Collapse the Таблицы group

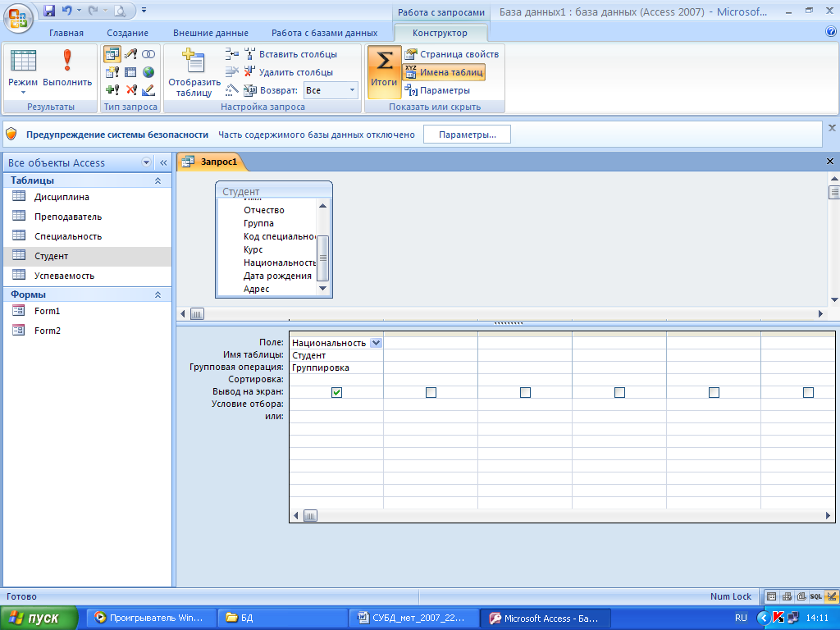pyautogui.click(x=158, y=180)
